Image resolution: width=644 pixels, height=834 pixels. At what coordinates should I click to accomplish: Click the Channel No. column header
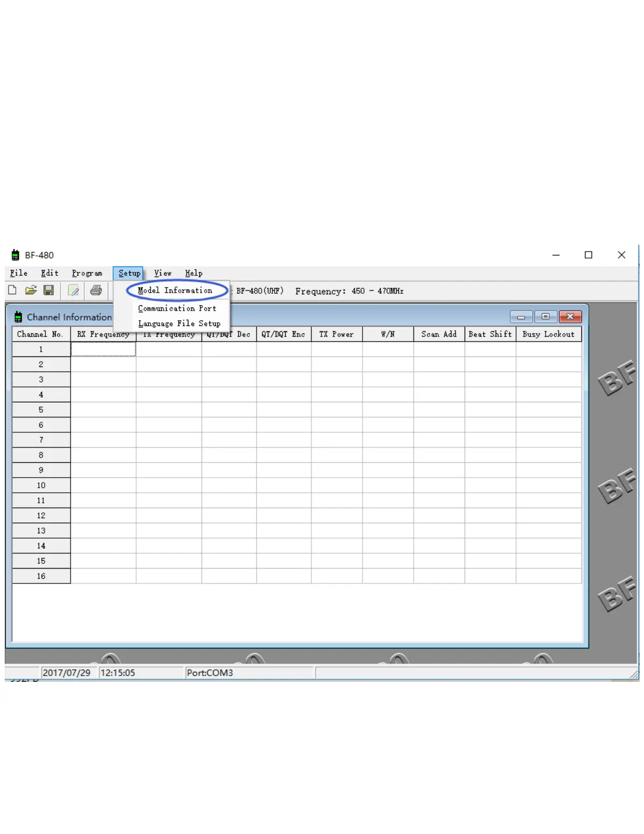tap(41, 334)
